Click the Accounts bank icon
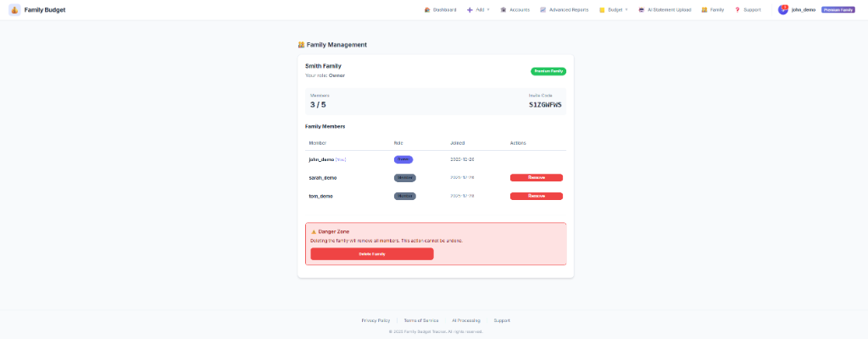The height and width of the screenshot is (339, 868). [504, 10]
